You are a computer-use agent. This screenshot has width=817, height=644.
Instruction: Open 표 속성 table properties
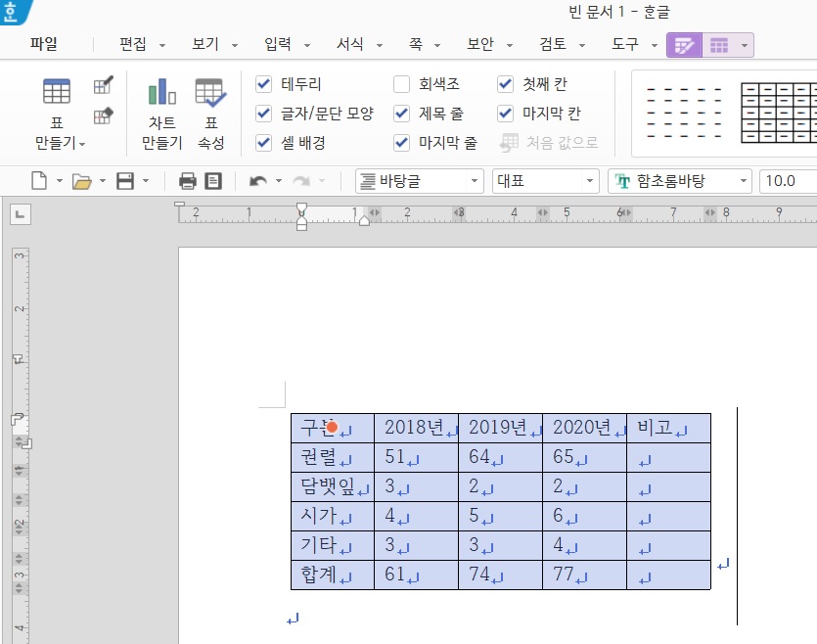click(x=210, y=93)
